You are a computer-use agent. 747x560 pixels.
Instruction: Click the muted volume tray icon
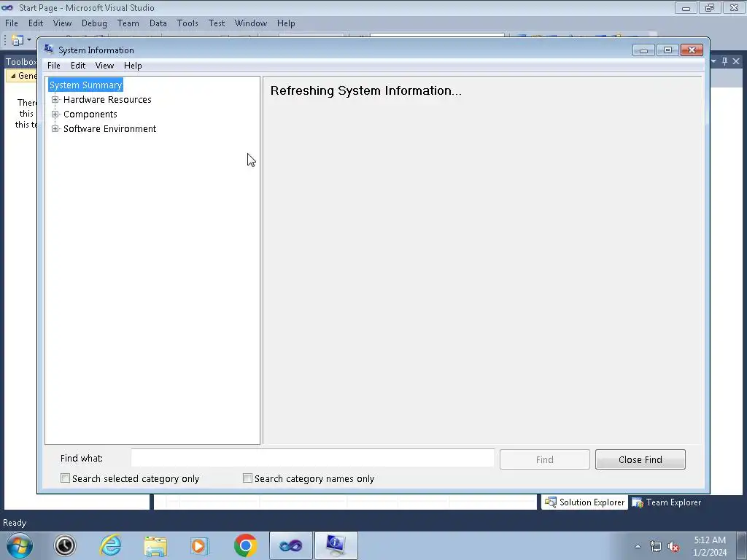click(x=673, y=547)
